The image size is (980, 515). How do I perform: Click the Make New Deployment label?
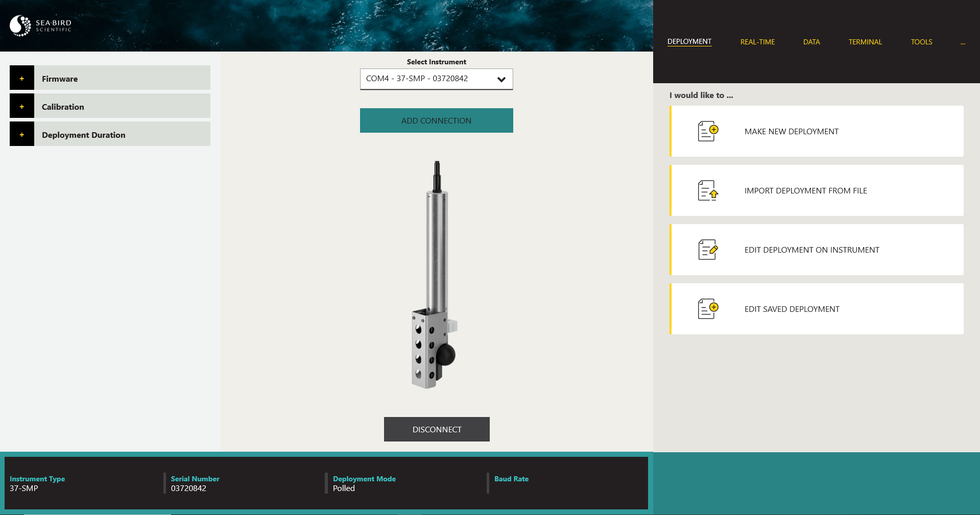791,131
